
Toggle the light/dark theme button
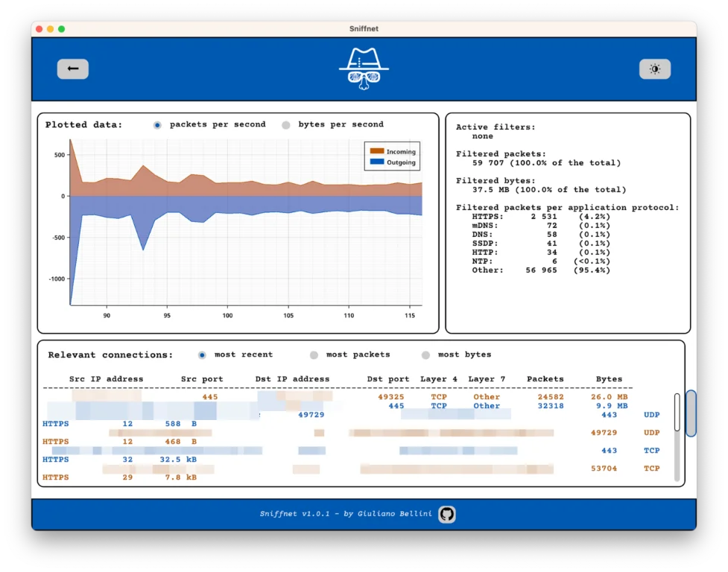click(654, 69)
